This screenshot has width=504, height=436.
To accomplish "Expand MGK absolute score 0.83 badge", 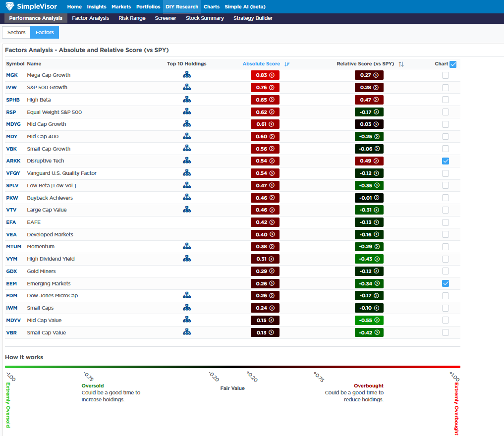I will coord(265,75).
